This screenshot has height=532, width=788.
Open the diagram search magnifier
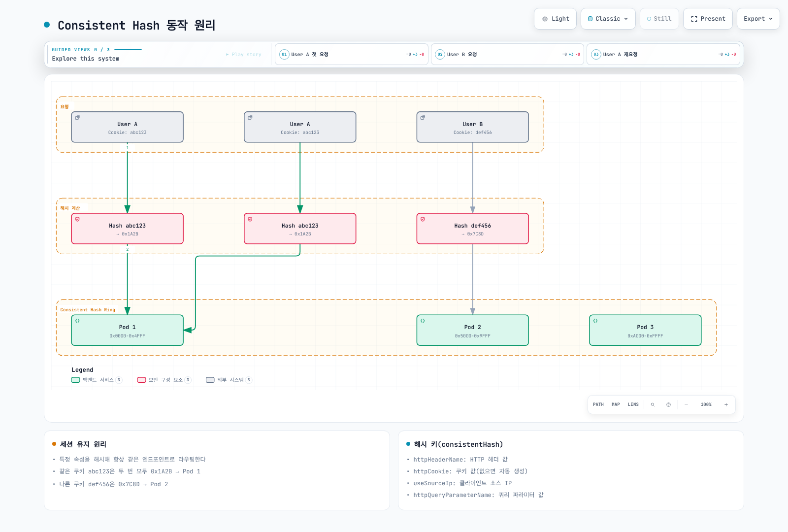coord(653,404)
